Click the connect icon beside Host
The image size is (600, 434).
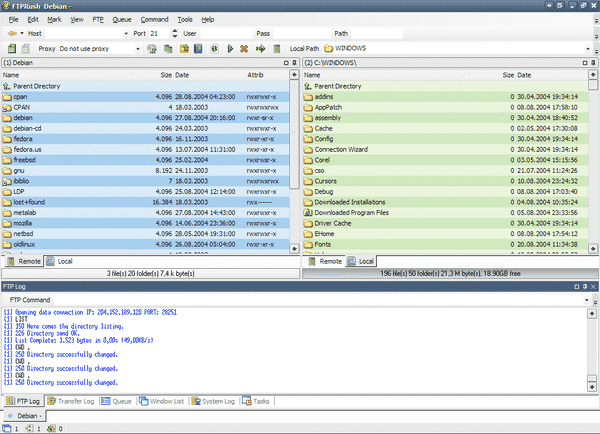pyautogui.click(x=13, y=33)
